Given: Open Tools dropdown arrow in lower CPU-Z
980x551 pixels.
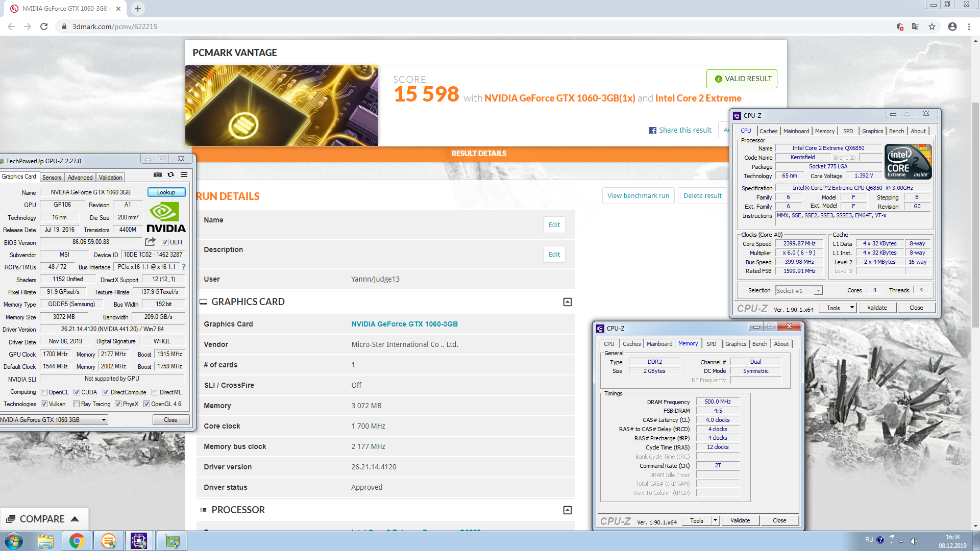Looking at the screenshot, I should (715, 520).
